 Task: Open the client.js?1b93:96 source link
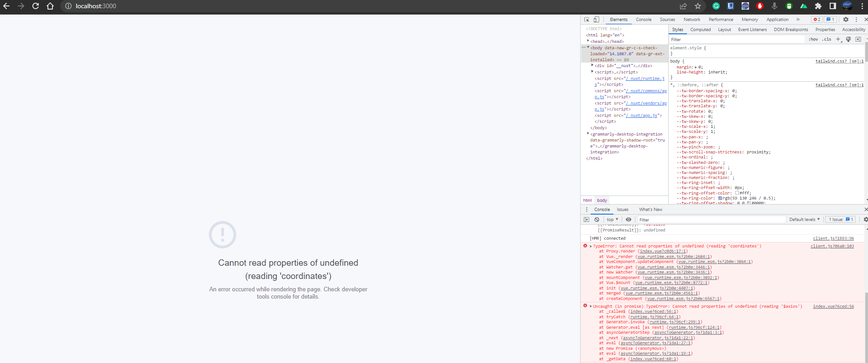click(x=833, y=238)
